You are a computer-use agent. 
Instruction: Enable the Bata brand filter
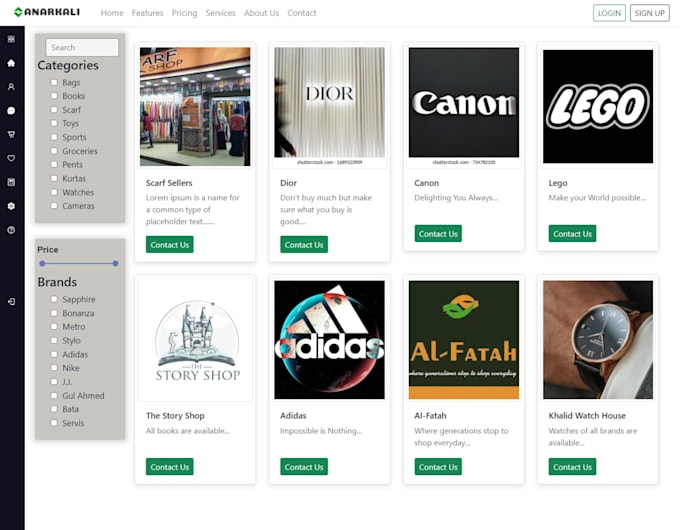[x=54, y=409]
